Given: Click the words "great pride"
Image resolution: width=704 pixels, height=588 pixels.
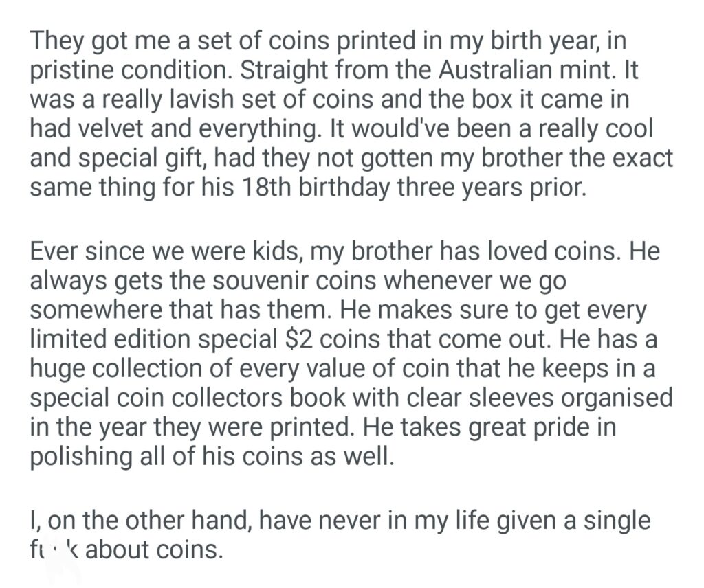Looking at the screenshot, I should coord(525,427).
